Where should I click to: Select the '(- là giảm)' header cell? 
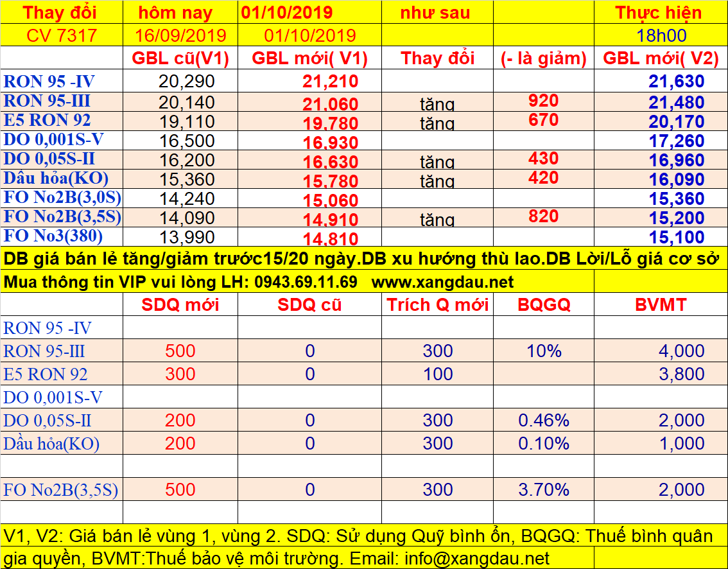(x=544, y=58)
